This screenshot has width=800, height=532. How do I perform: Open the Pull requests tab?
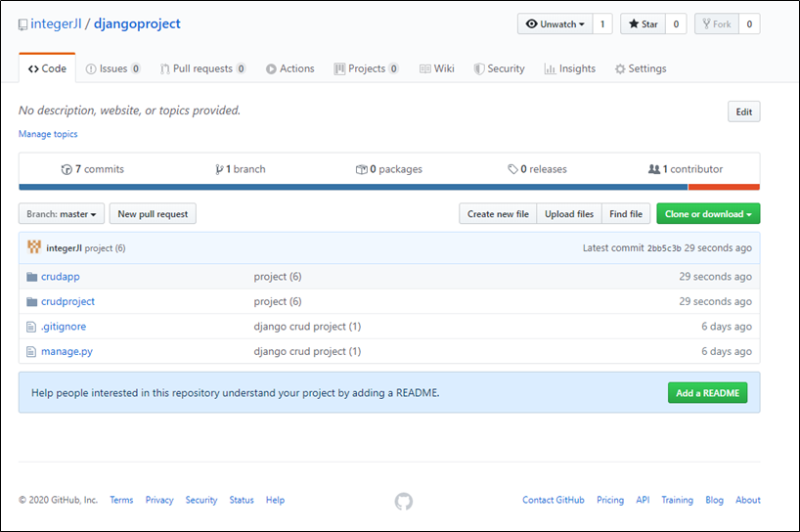click(x=202, y=68)
